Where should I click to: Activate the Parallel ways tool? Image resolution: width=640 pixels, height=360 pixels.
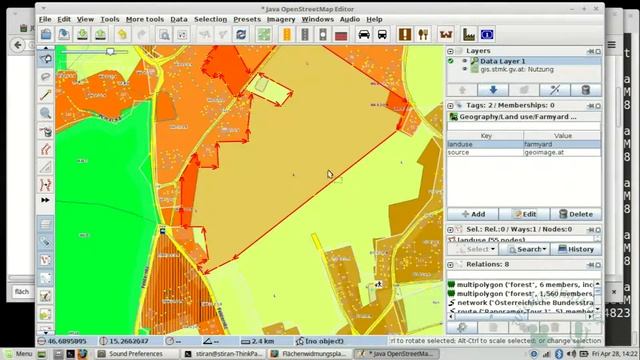[x=46, y=149]
